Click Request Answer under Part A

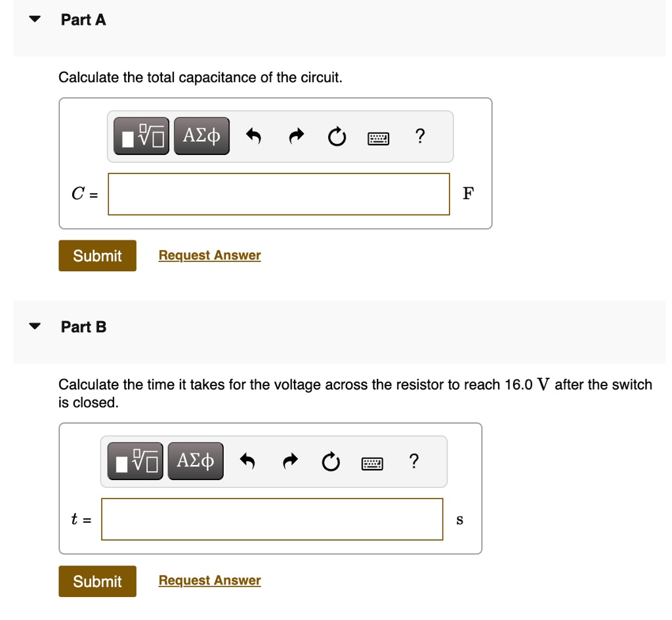[209, 255]
